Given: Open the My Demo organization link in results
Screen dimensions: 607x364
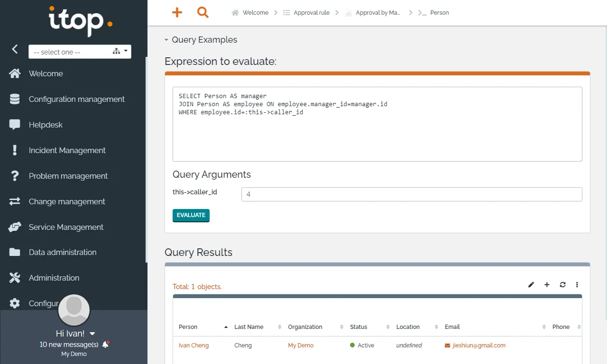Looking at the screenshot, I should (x=301, y=346).
